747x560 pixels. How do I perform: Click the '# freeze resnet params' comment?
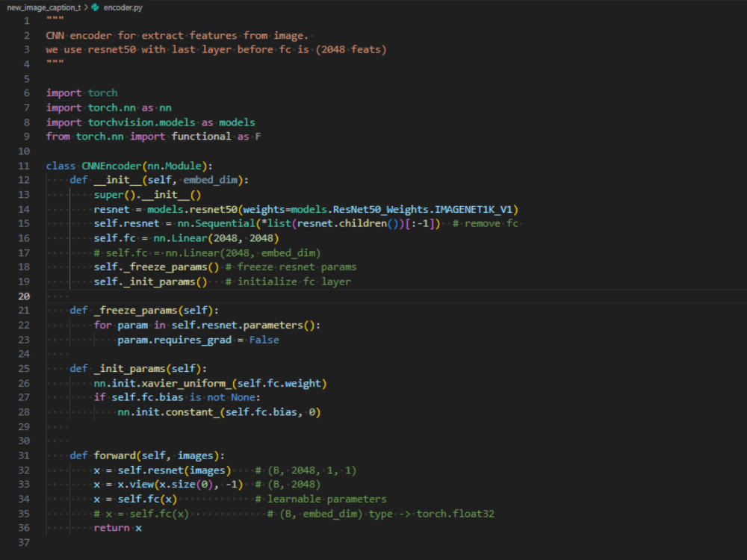pos(291,267)
